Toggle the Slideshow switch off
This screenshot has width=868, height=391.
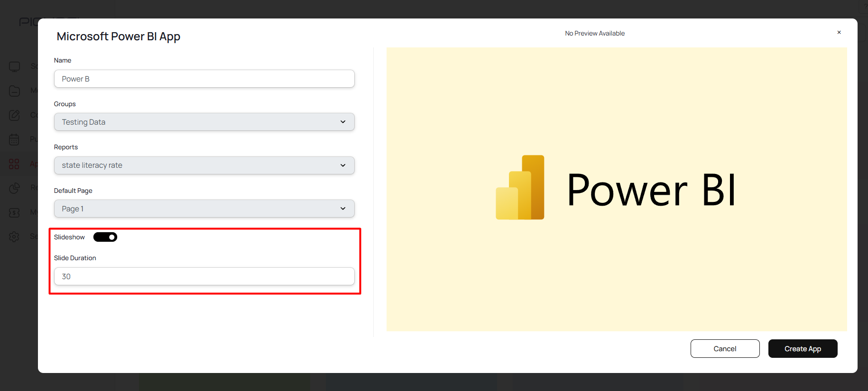click(x=105, y=237)
